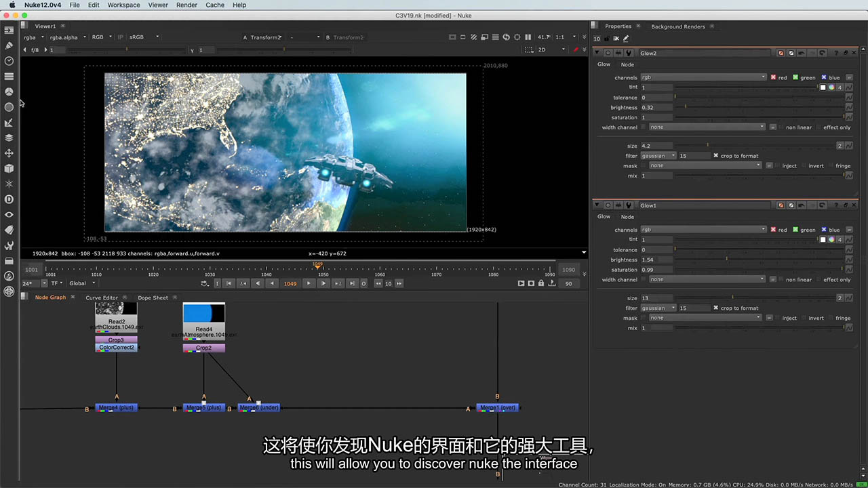This screenshot has width=868, height=488.
Task: Switch to the Curve Editor tab
Action: pos(102,298)
